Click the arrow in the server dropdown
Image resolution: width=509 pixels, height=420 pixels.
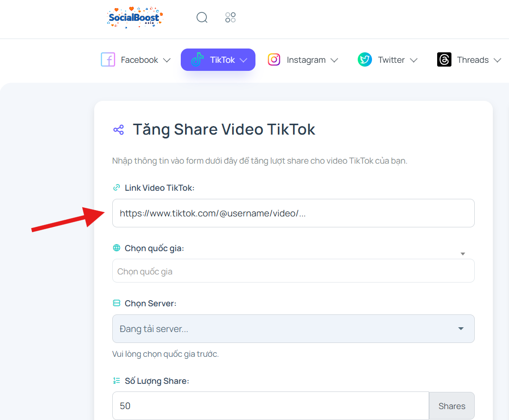pyautogui.click(x=461, y=329)
